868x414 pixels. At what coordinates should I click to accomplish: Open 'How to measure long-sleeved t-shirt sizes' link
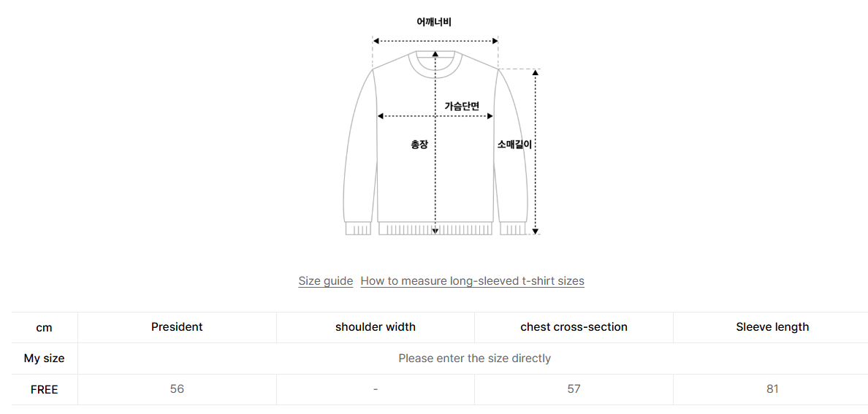(x=472, y=281)
